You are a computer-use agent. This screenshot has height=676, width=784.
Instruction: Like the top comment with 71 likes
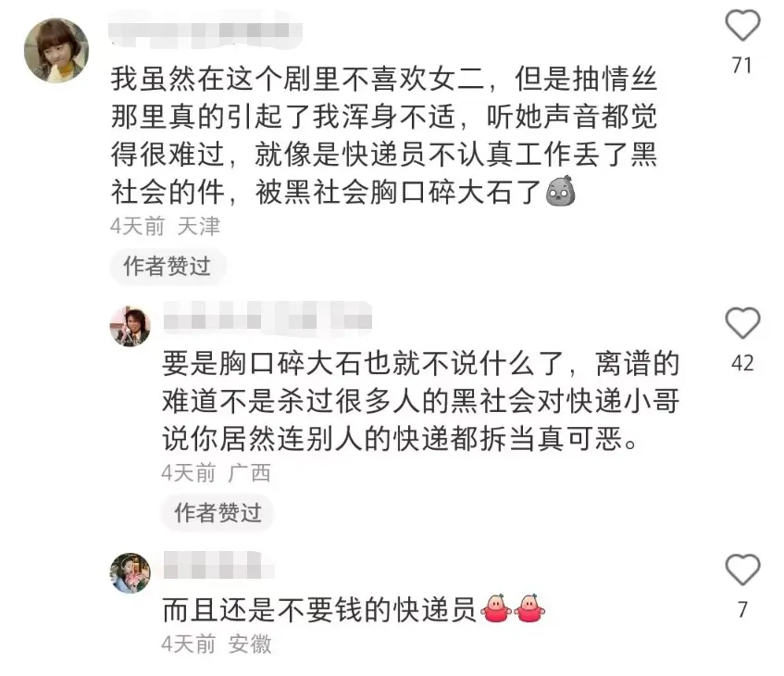coord(742,26)
